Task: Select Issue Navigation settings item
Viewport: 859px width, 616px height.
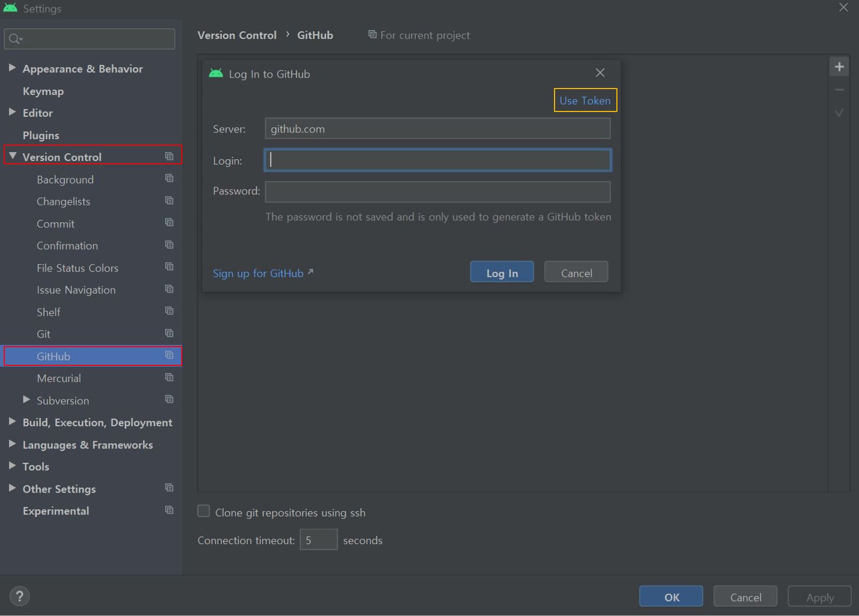Action: tap(76, 290)
